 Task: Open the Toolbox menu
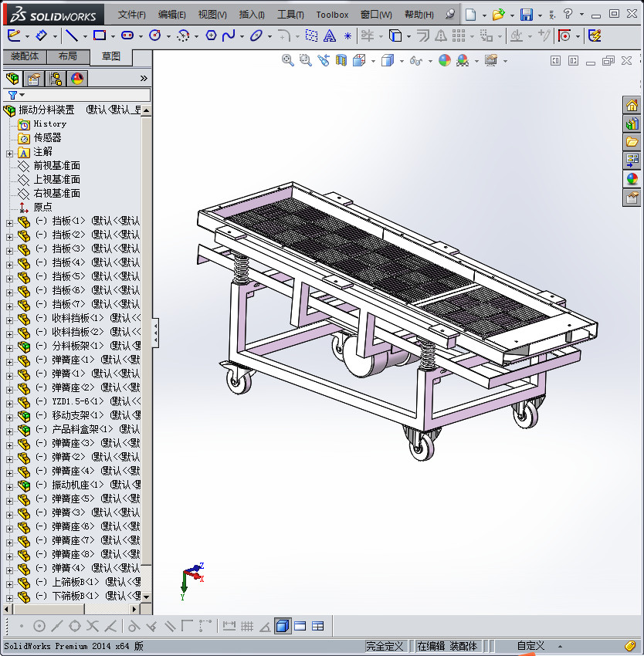point(332,15)
